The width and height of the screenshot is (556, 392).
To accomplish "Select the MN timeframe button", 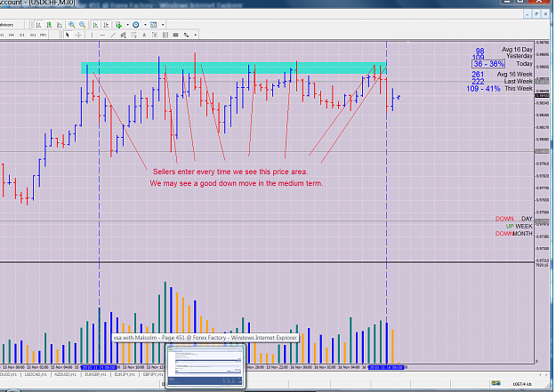I will (43, 35).
